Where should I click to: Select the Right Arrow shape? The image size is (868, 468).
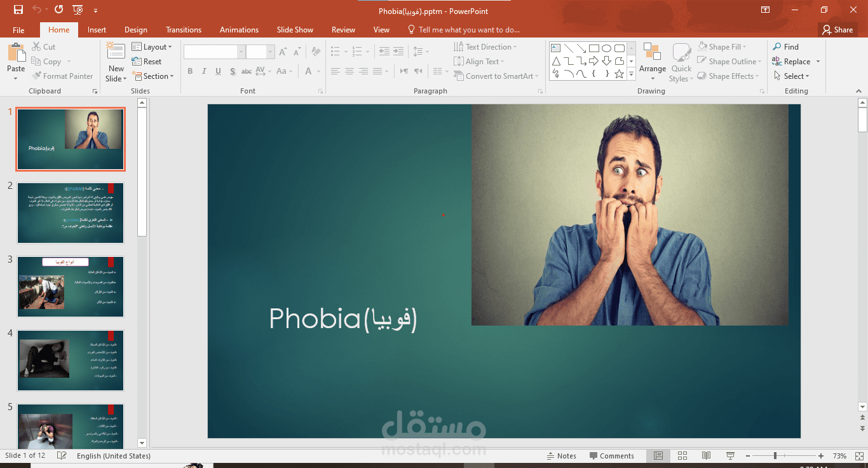(593, 61)
